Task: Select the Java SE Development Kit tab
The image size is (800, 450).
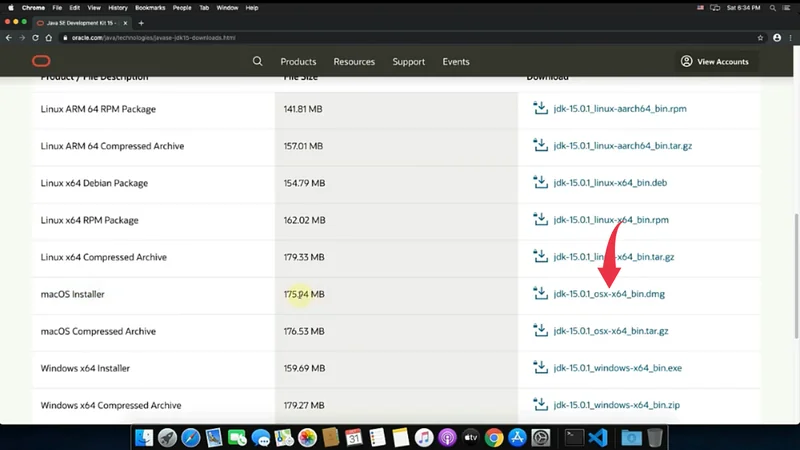Action: pos(80,22)
